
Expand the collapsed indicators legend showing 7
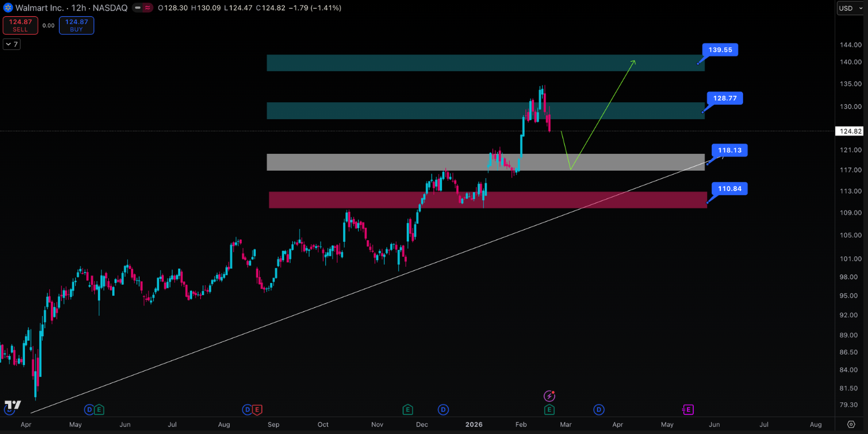click(x=12, y=44)
